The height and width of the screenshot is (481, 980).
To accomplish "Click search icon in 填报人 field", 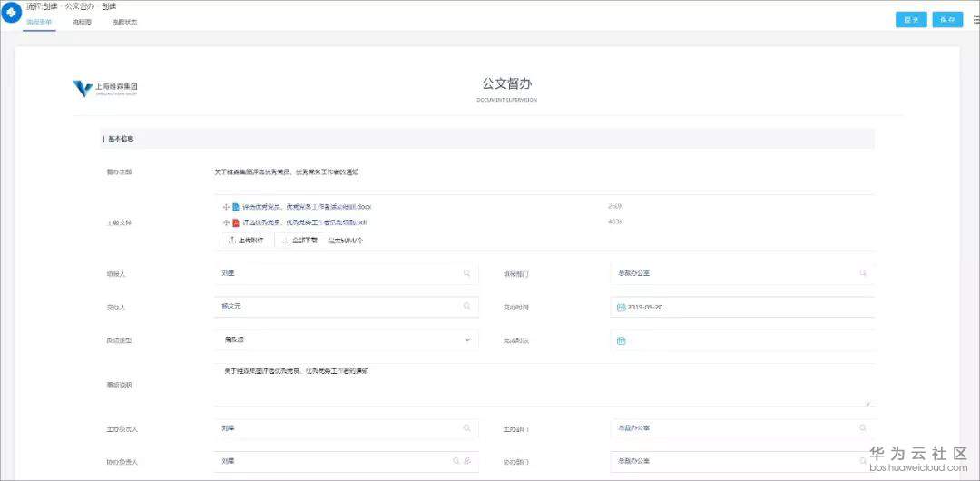I will click(467, 272).
